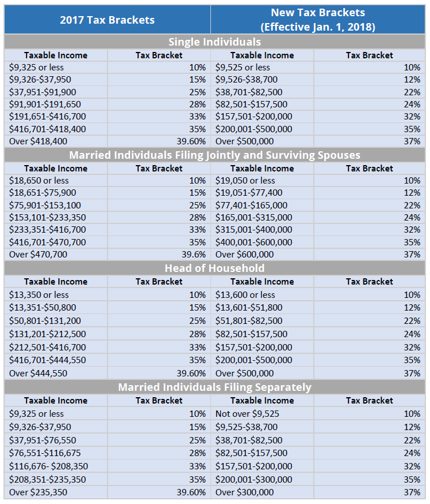The image size is (430, 504).
Task: Select the '$200,001-$300,000' income range
Action: click(254, 479)
